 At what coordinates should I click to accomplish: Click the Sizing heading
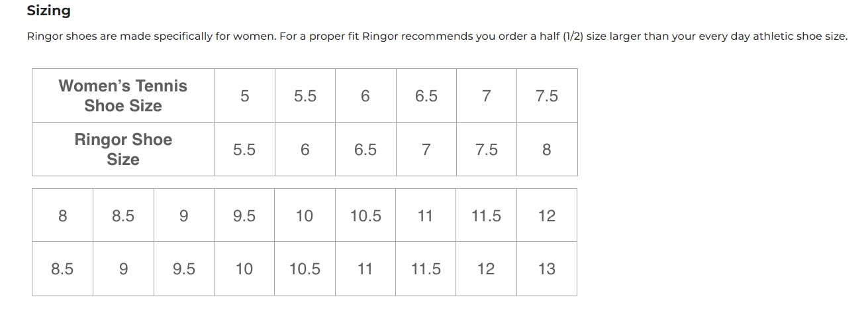coord(48,11)
